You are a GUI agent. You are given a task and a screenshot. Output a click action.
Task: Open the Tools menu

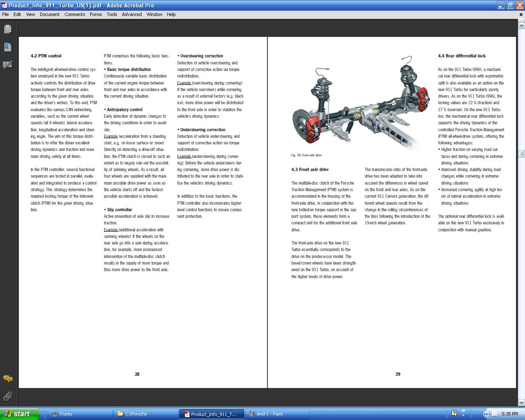pyautogui.click(x=112, y=14)
